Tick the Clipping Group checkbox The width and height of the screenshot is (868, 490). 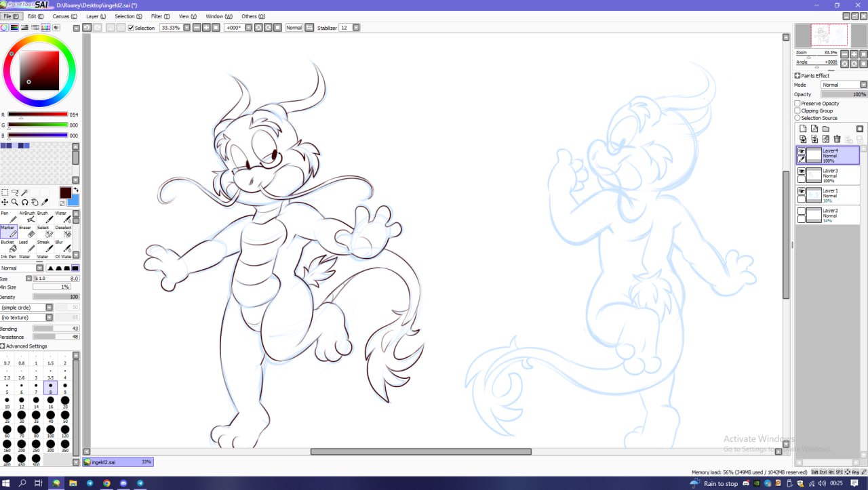coord(797,110)
